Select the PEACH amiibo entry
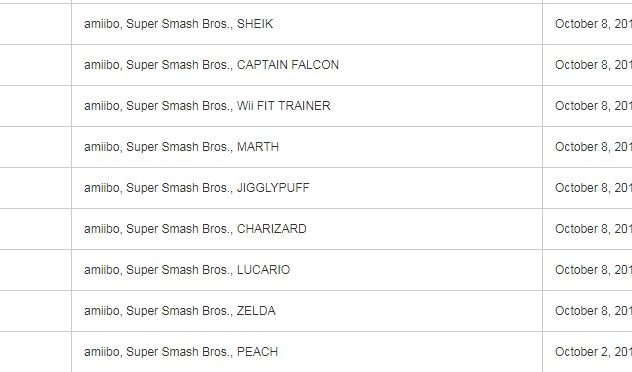The image size is (632, 372). point(181,352)
